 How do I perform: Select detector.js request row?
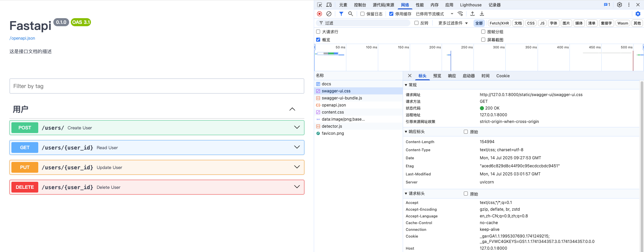coord(358,126)
